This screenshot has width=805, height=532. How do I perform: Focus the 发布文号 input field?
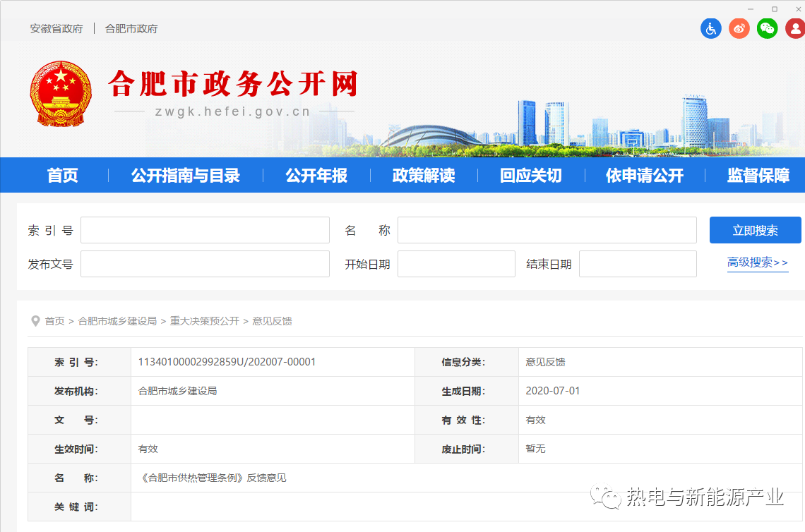pyautogui.click(x=205, y=264)
